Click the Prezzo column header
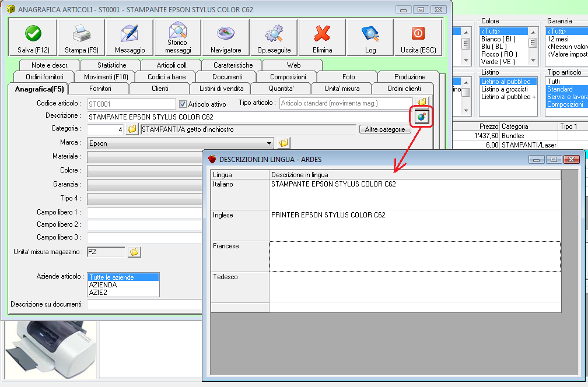588x387 pixels. (476, 126)
